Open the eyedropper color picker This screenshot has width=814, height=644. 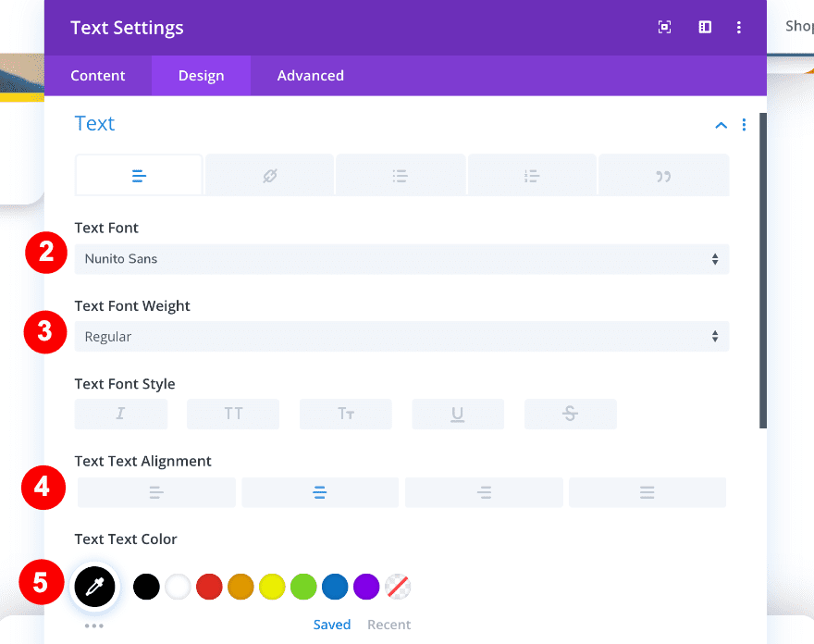(94, 586)
